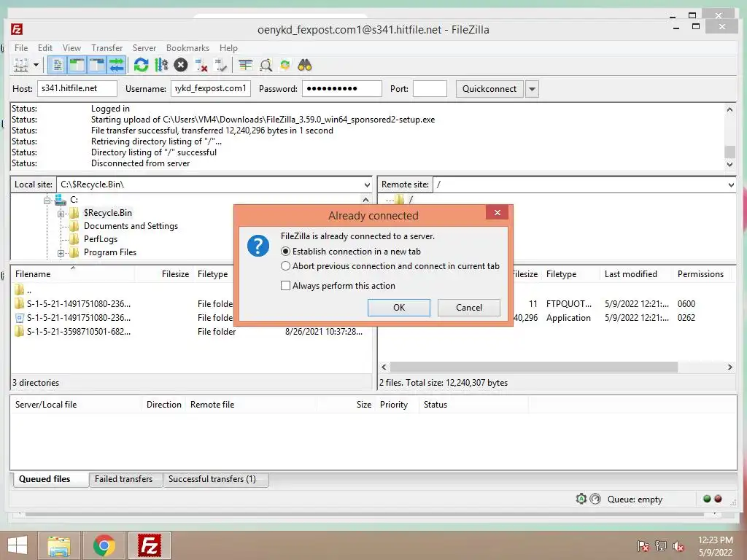Toggle processing of the transfer queue
Viewport: 747px width, 560px height.
(161, 65)
